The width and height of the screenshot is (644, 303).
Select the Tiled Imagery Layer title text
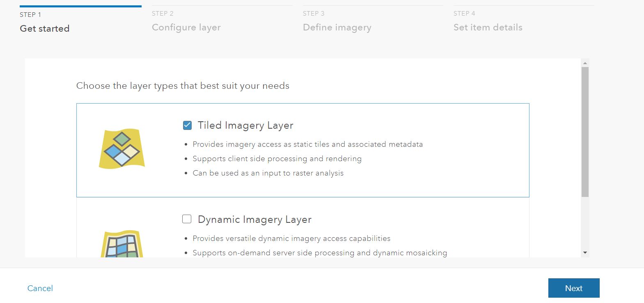pyautogui.click(x=245, y=125)
